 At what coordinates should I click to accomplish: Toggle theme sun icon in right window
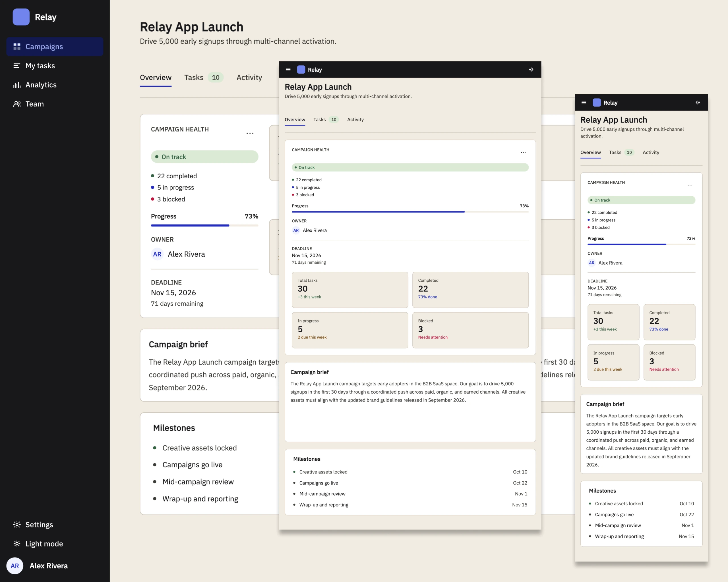698,103
